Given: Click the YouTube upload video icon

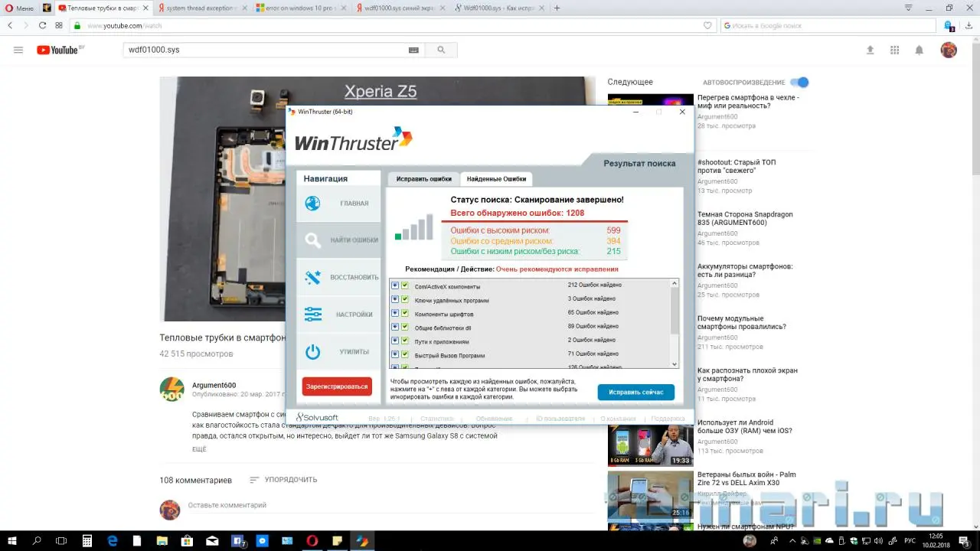Looking at the screenshot, I should point(870,50).
